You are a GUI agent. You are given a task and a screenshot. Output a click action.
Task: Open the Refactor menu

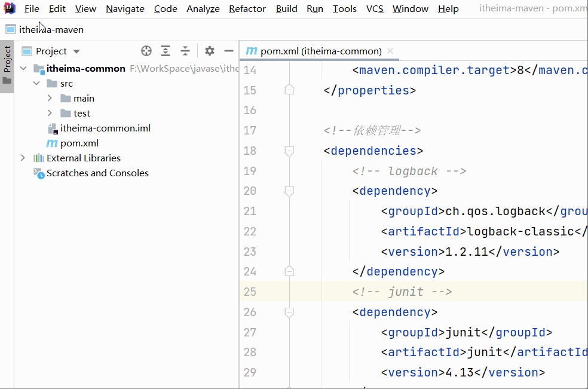click(247, 8)
